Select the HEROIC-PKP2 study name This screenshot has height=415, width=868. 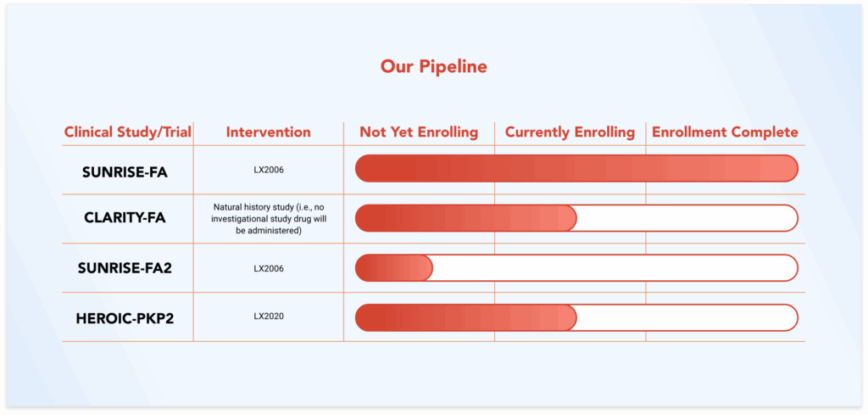(125, 318)
